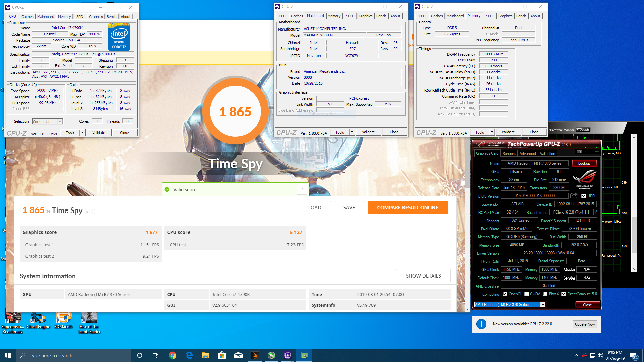This screenshot has width=644, height=362.
Task: Click Update Now in GPU-Z notification
Action: [x=585, y=324]
